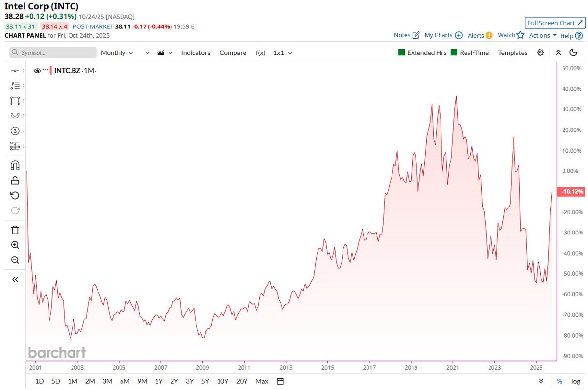The image size is (588, 390).
Task: Select the measurement projection tool
Action: pos(15,146)
